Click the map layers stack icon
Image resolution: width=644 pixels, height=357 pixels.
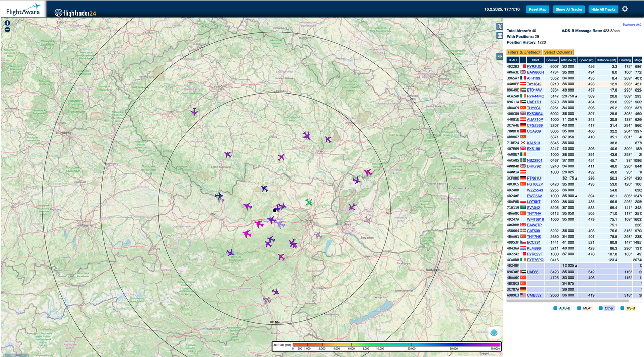[494, 333]
